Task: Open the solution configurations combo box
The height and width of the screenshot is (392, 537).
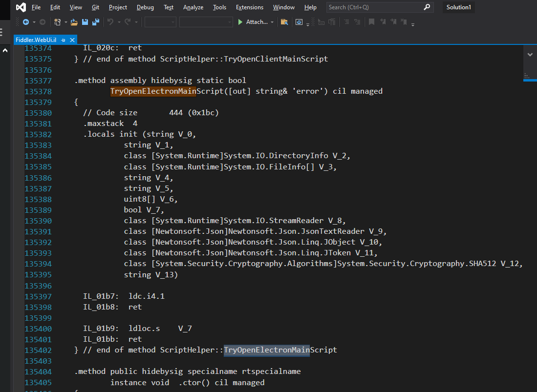Action: pyautogui.click(x=160, y=22)
